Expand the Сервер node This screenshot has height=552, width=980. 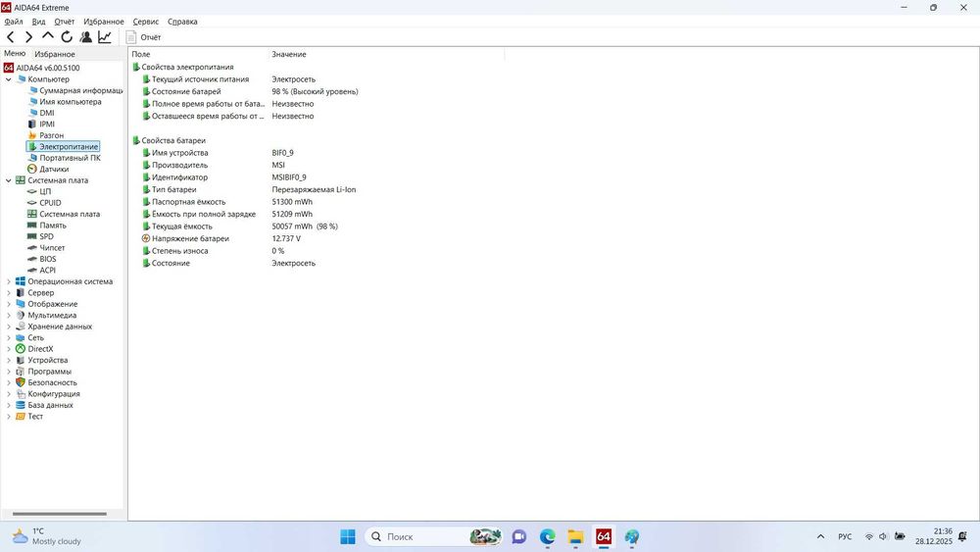8,293
